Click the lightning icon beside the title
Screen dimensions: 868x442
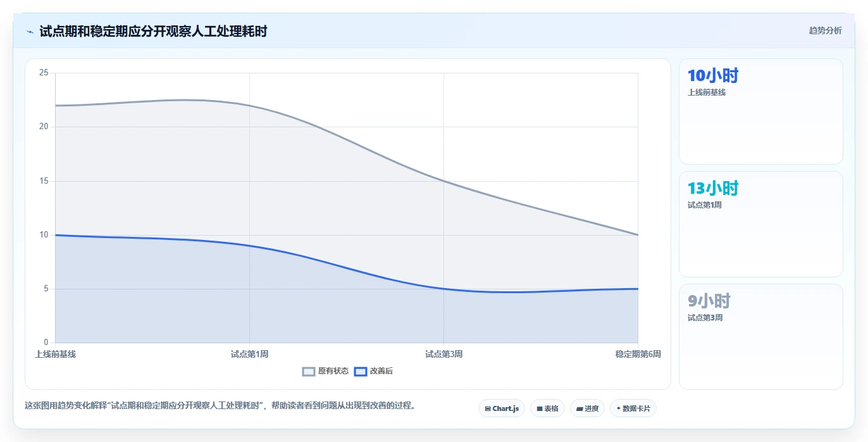point(30,31)
